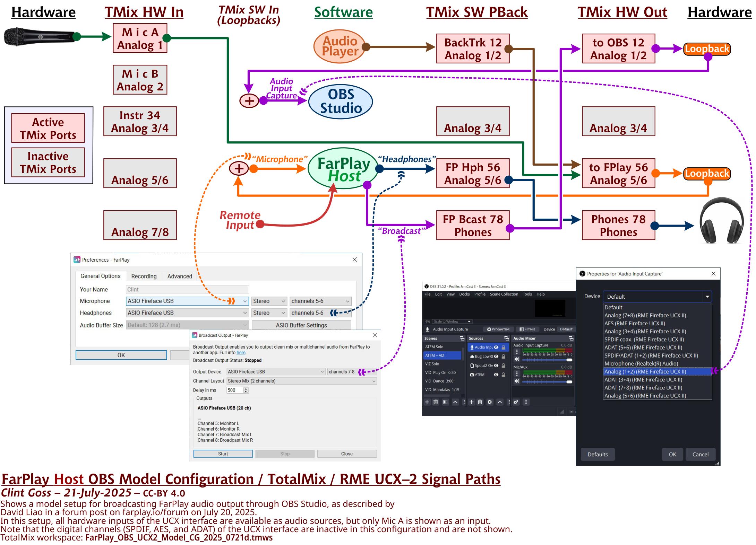756x545 pixels.
Task: Add a new source in Sources panel
Action: pos(472,402)
